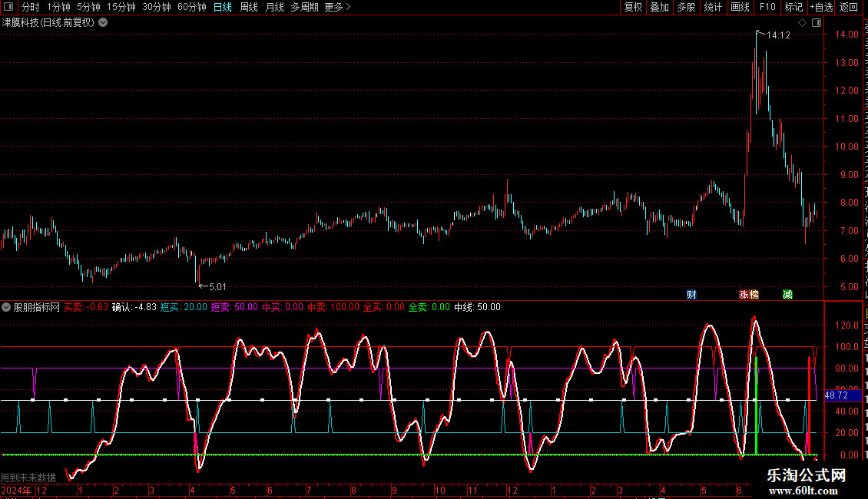This screenshot has height=499, width=868.
Task: Select the 60分钟 period tab
Action: pyautogui.click(x=192, y=7)
